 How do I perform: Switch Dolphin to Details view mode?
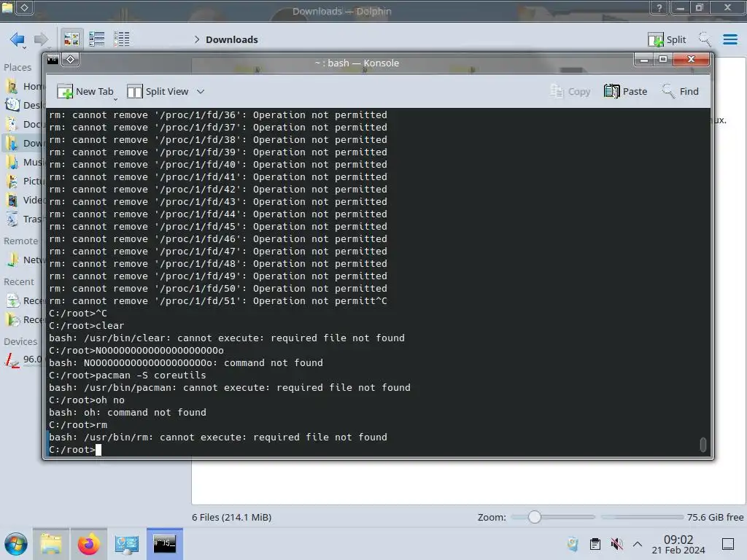click(122, 39)
